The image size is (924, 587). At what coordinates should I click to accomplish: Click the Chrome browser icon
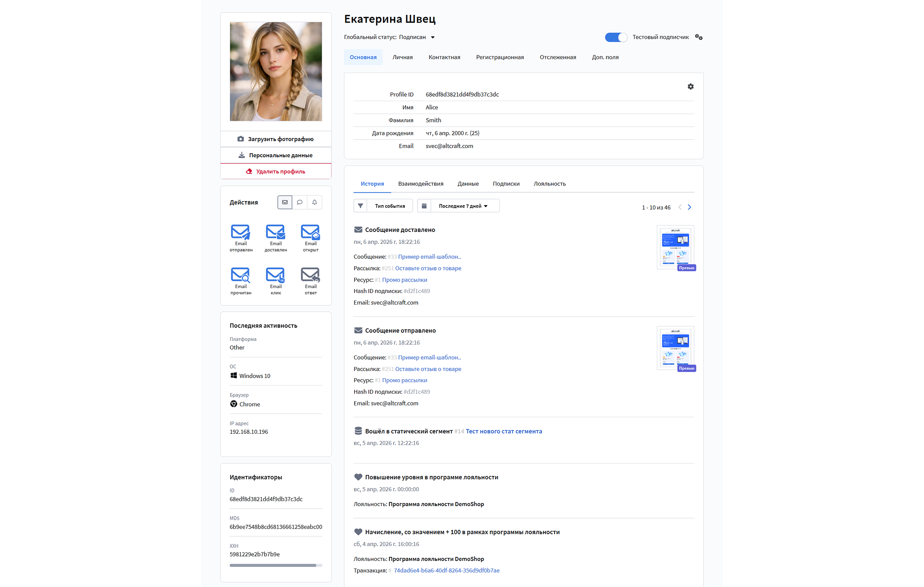point(234,404)
